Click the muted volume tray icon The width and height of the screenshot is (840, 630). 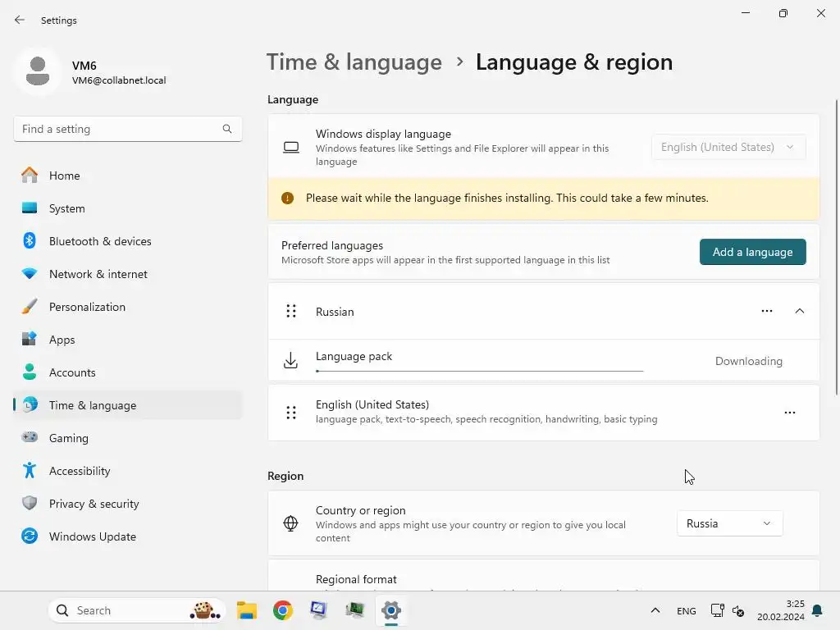pyautogui.click(x=738, y=610)
